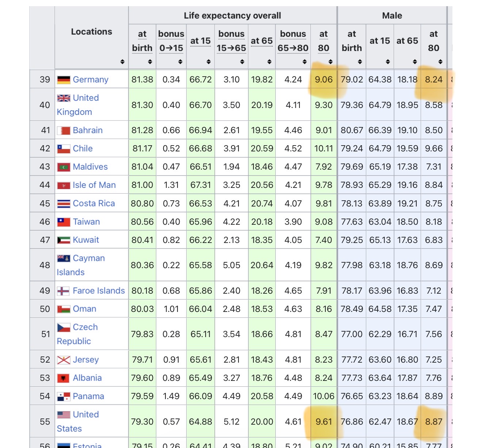Follow the Bahrain link

pos(88,130)
